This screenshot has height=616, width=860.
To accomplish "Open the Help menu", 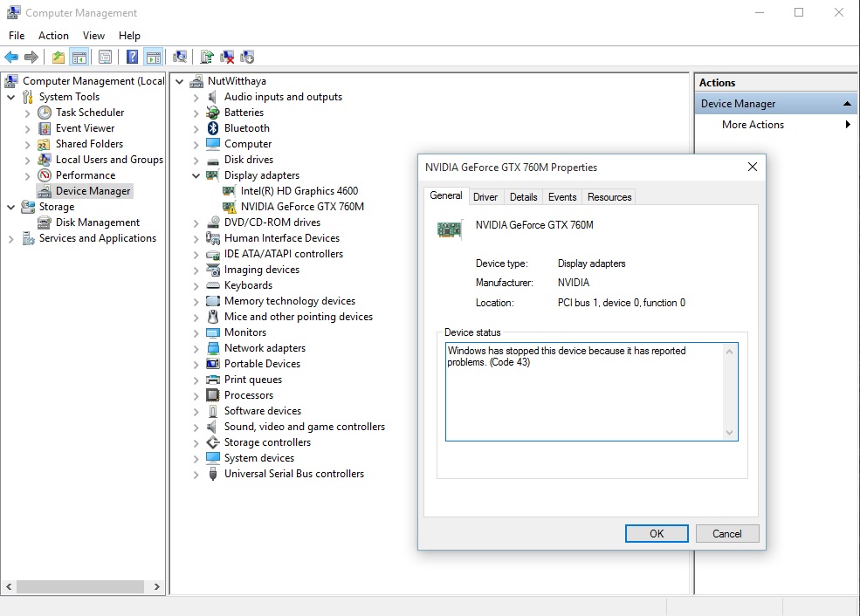I will click(129, 36).
